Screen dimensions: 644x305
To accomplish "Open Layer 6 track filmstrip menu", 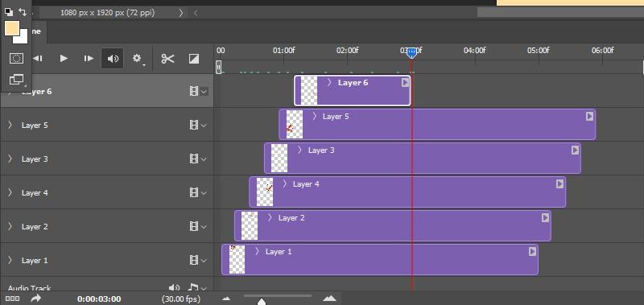I will 198,91.
